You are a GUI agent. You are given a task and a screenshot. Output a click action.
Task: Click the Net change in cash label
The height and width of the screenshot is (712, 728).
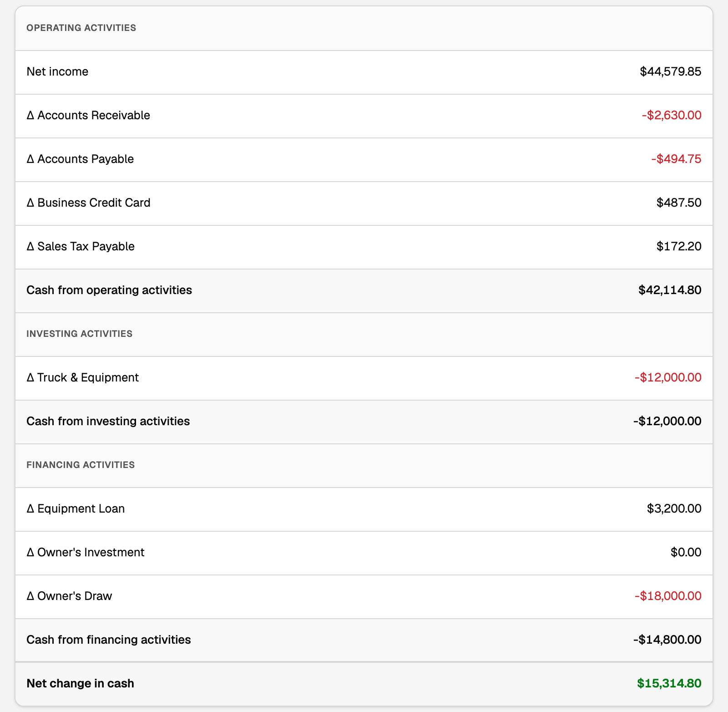click(81, 683)
